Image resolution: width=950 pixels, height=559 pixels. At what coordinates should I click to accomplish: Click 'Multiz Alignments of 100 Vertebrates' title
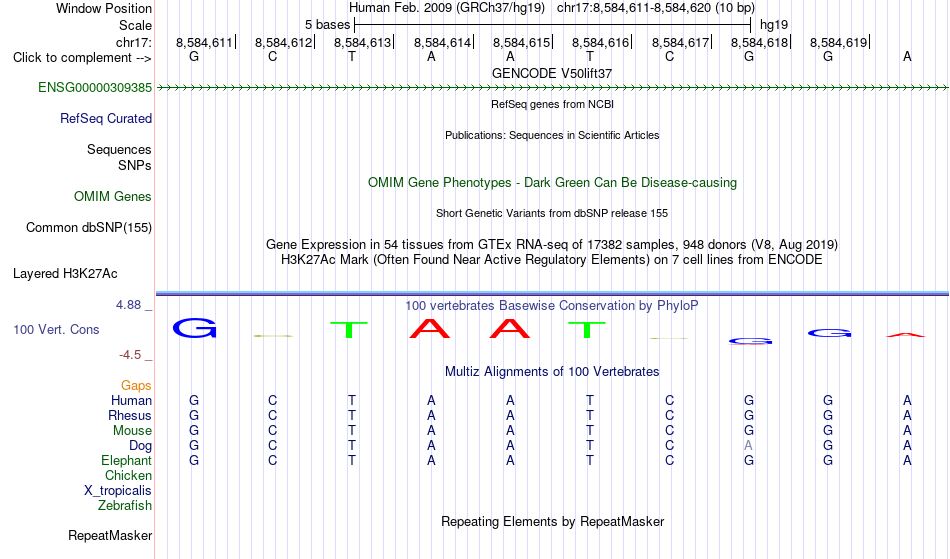[552, 372]
